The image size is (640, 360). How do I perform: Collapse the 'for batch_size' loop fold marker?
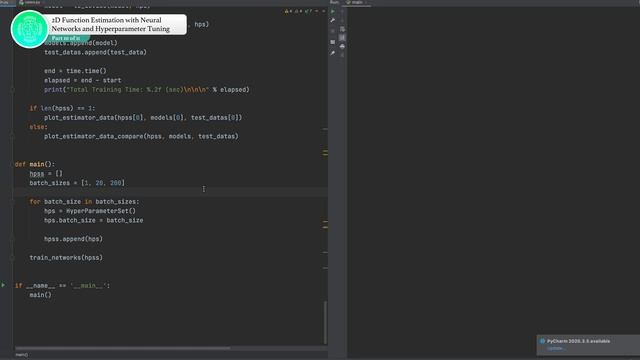click(12, 202)
